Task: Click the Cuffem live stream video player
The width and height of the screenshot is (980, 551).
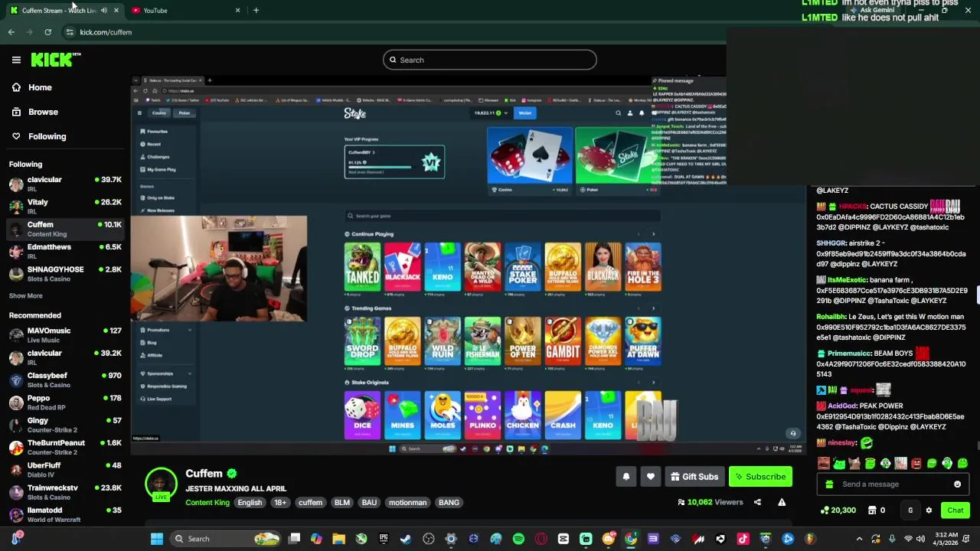Action: coord(467,264)
